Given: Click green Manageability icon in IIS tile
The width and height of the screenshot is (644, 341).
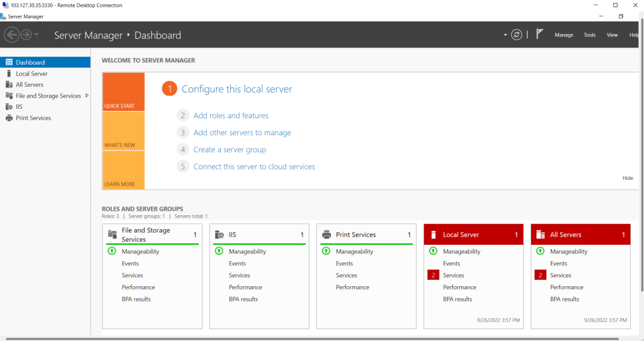Looking at the screenshot, I should [219, 251].
